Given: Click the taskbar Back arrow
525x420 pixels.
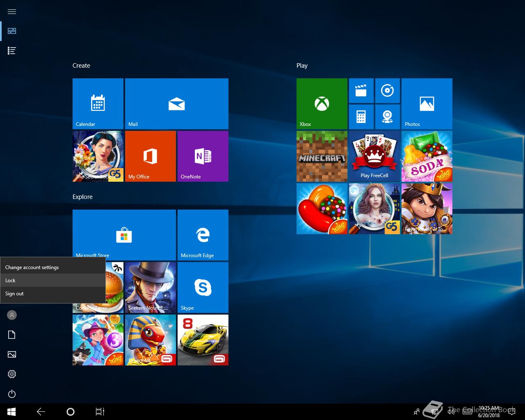Looking at the screenshot, I should [41, 412].
